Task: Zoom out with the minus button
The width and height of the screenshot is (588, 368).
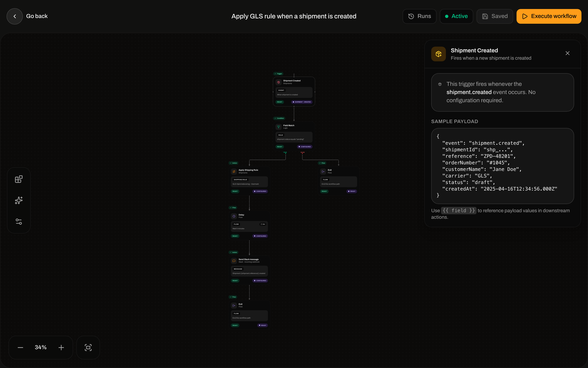Action: [x=20, y=348]
